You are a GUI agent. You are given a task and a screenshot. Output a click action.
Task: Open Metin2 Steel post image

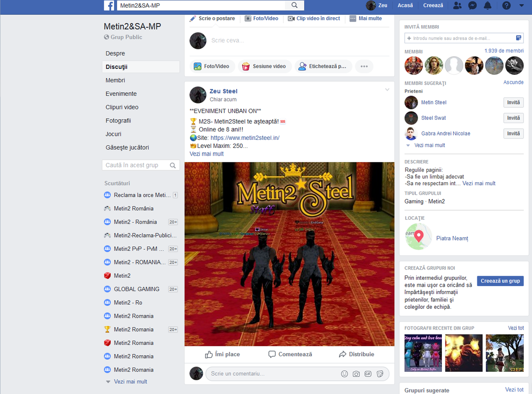(x=289, y=254)
